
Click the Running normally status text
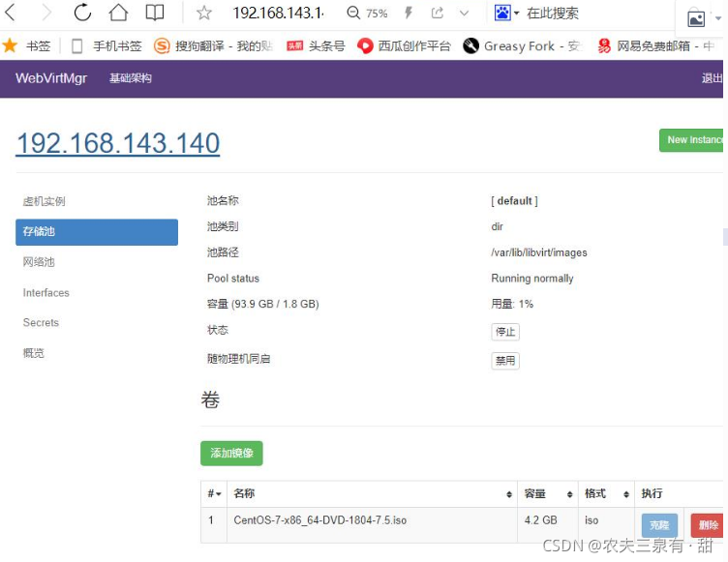coord(532,279)
